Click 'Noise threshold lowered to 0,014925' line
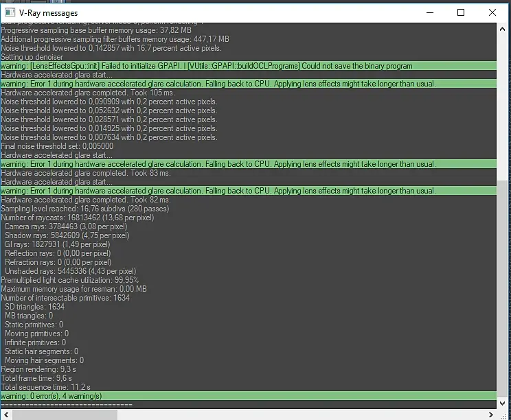511x420 pixels. [109, 128]
